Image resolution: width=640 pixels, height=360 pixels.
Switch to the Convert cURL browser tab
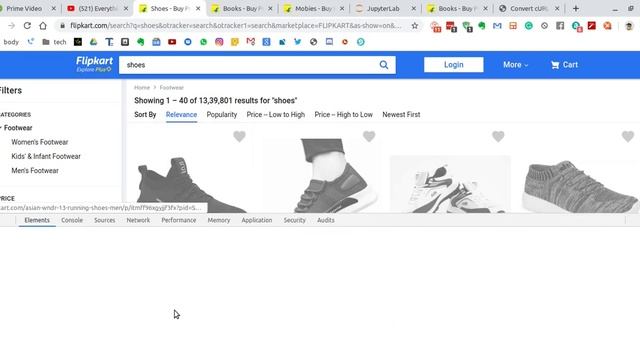point(529,9)
